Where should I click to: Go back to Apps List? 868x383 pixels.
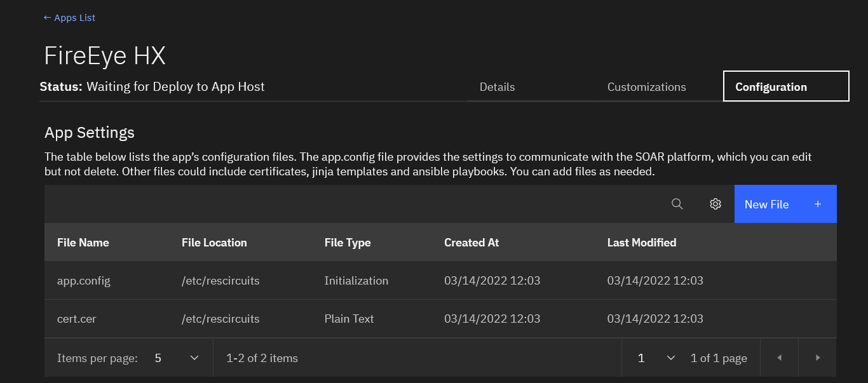click(x=69, y=18)
